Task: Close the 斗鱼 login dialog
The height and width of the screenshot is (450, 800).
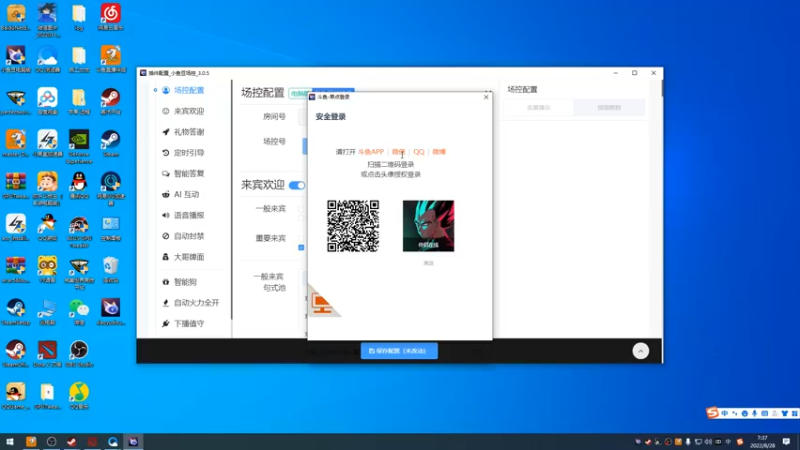Action: point(486,97)
